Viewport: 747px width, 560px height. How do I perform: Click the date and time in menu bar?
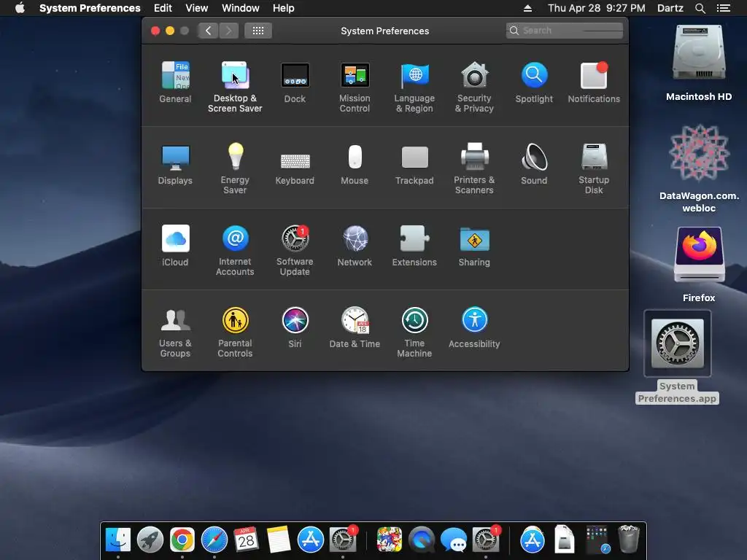[x=597, y=8]
